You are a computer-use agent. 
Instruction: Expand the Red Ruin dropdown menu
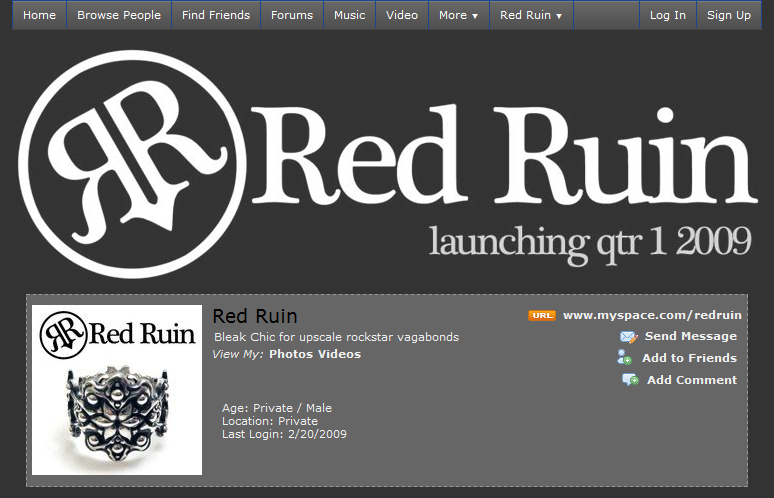[x=531, y=15]
